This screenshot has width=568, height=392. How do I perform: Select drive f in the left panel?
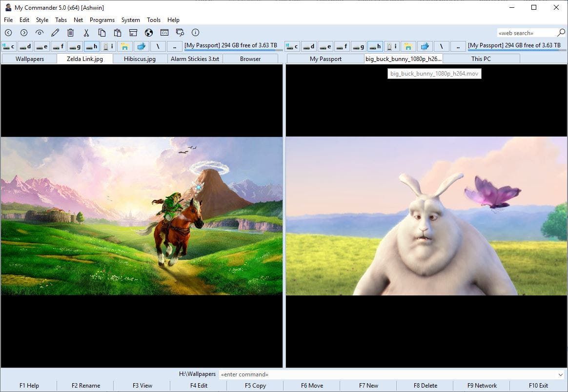coord(59,46)
